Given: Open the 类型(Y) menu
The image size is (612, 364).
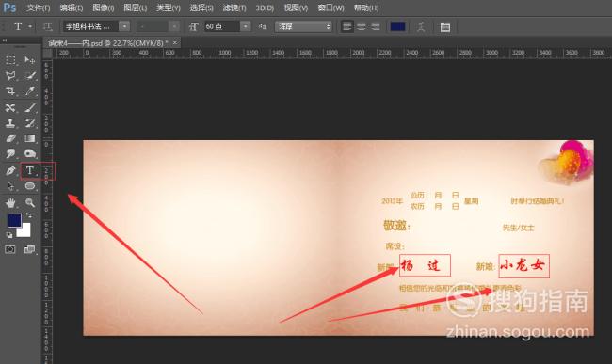Looking at the screenshot, I should click(x=169, y=8).
